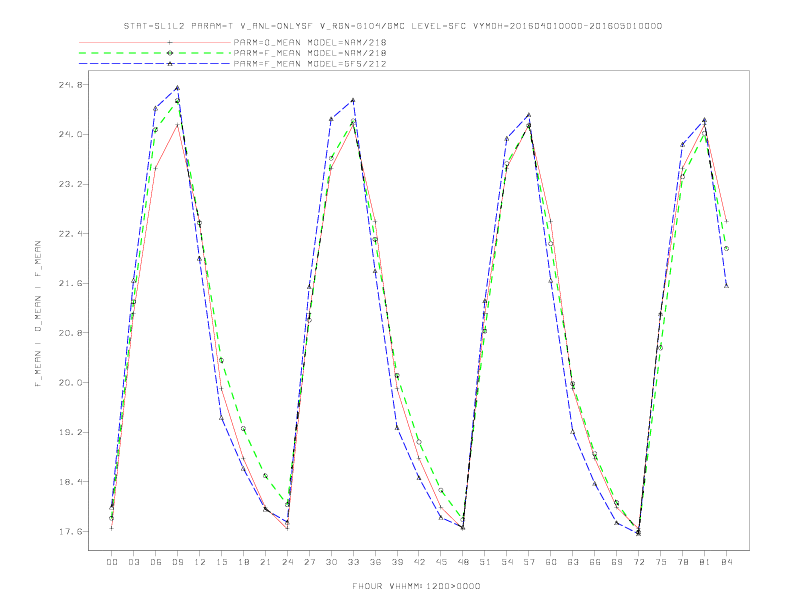Click y-axis label 23.2
This screenshot has width=792, height=612.
pyautogui.click(x=70, y=184)
